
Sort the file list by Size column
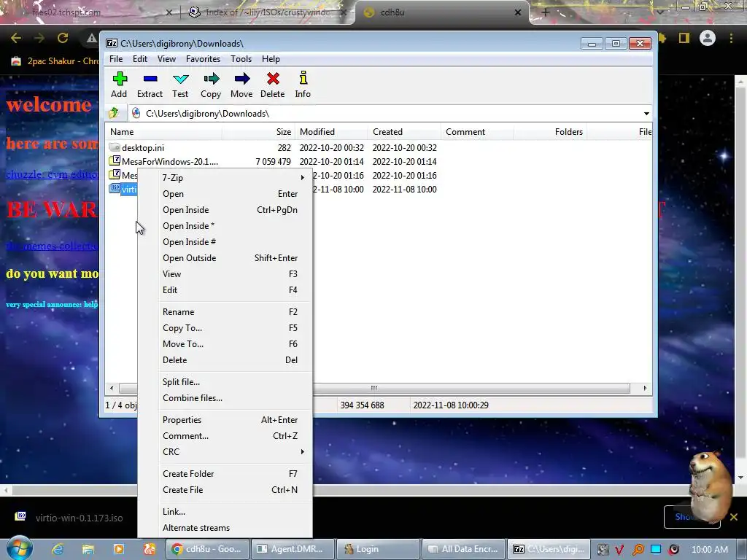click(x=258, y=132)
